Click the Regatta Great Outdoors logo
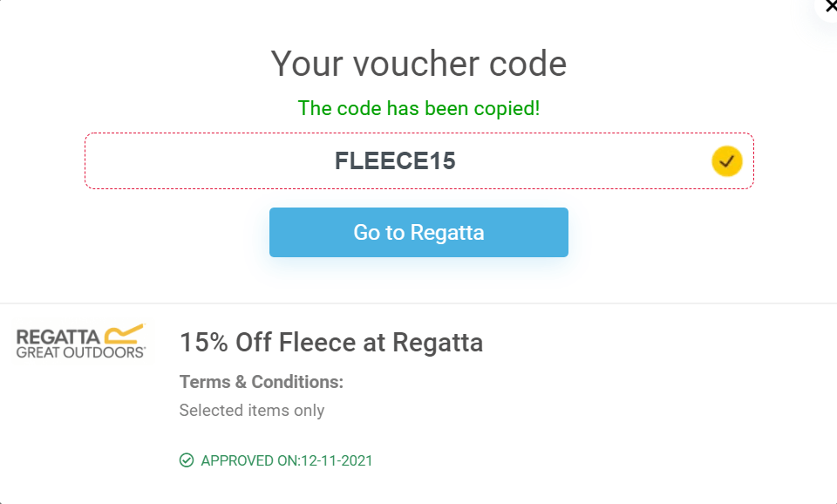Screen dimensions: 837x504 pyautogui.click(x=80, y=341)
